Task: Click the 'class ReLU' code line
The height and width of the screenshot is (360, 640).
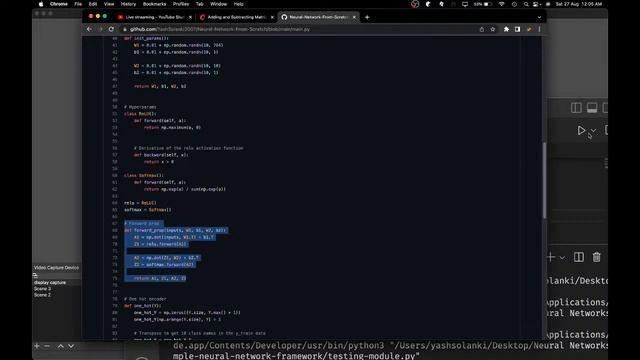Action: click(x=140, y=114)
